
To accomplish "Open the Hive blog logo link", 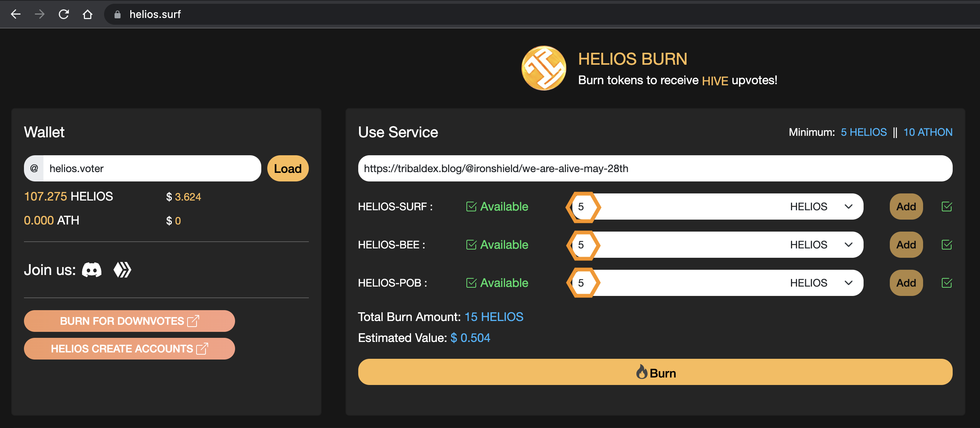I will point(122,270).
